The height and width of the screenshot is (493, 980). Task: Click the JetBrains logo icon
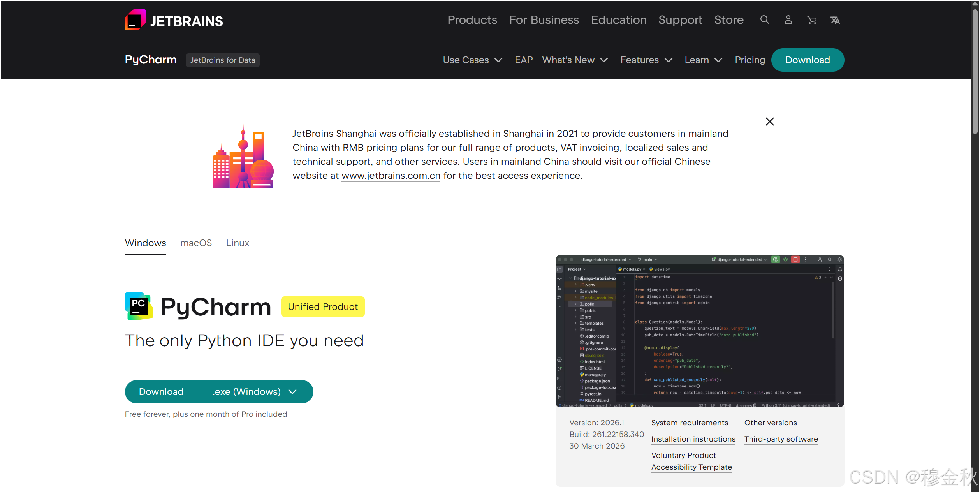pyautogui.click(x=135, y=20)
